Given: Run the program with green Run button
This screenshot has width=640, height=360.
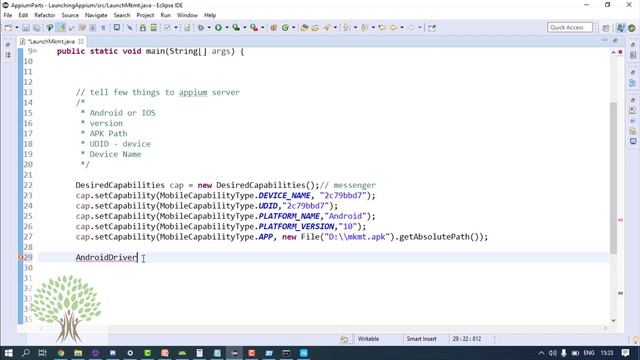Looking at the screenshot, I should (218, 28).
